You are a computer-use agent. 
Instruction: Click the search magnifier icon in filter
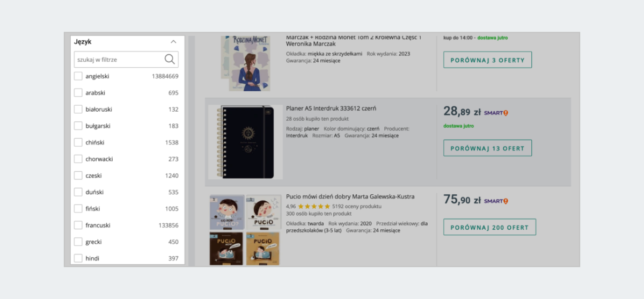pyautogui.click(x=170, y=60)
